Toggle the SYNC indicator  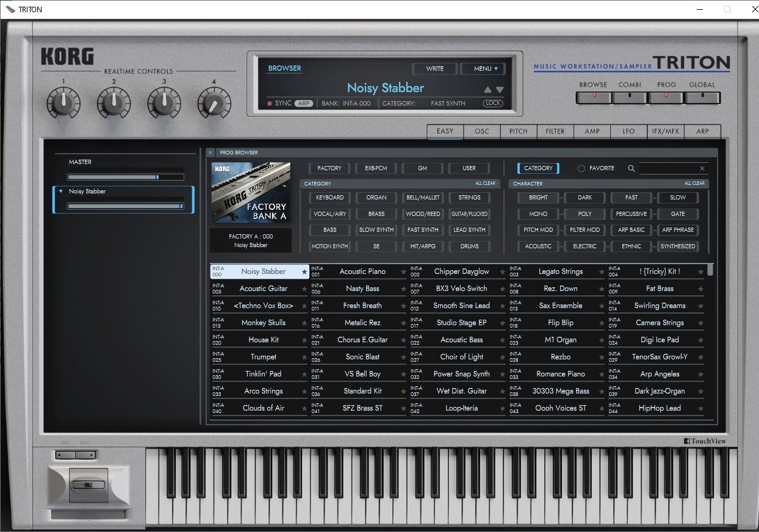coord(279,103)
